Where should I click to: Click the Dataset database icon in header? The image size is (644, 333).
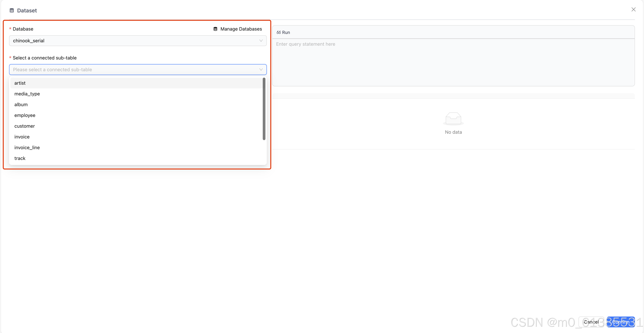coord(11,11)
